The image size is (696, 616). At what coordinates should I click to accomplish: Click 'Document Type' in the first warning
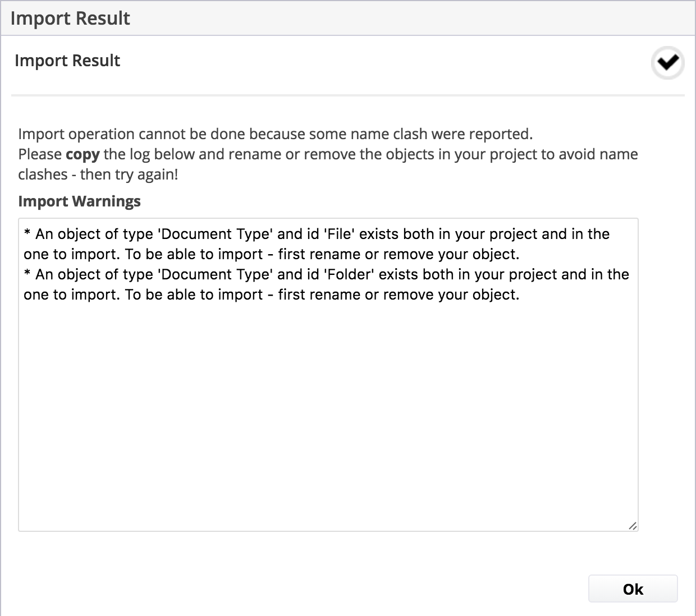tap(216, 234)
